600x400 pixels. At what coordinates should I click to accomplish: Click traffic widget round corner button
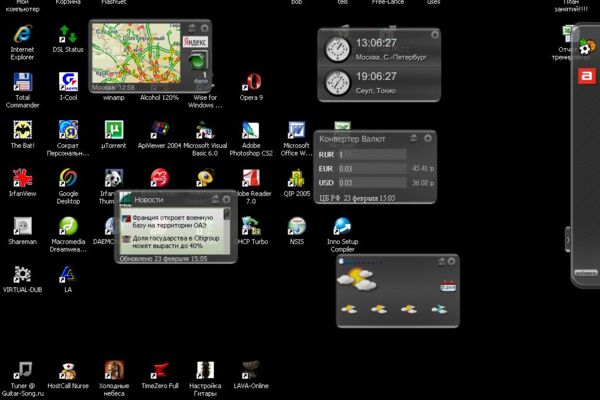point(205,28)
